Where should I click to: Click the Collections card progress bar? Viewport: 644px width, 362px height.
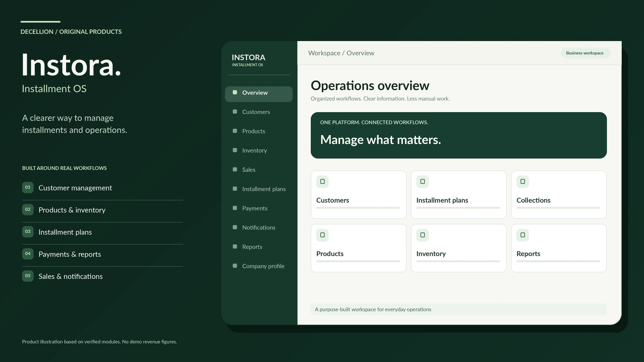tap(558, 208)
